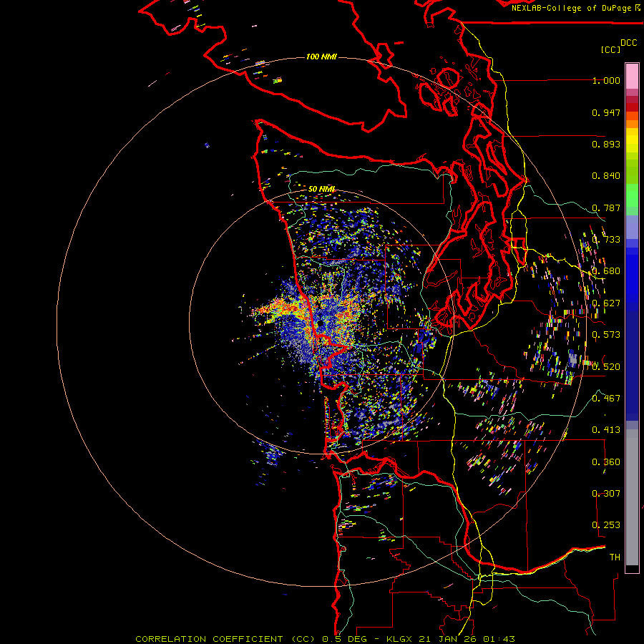Click the 21 JAN 26 date text

pos(447,639)
